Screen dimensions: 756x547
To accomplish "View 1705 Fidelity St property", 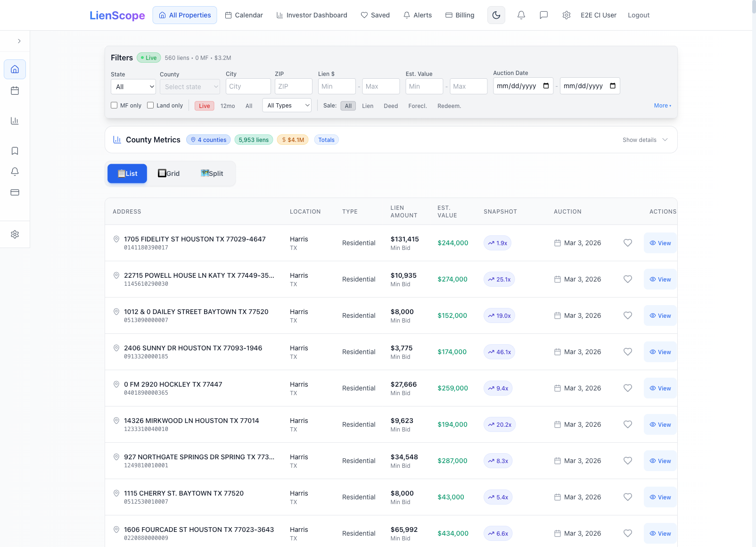I will pos(660,243).
